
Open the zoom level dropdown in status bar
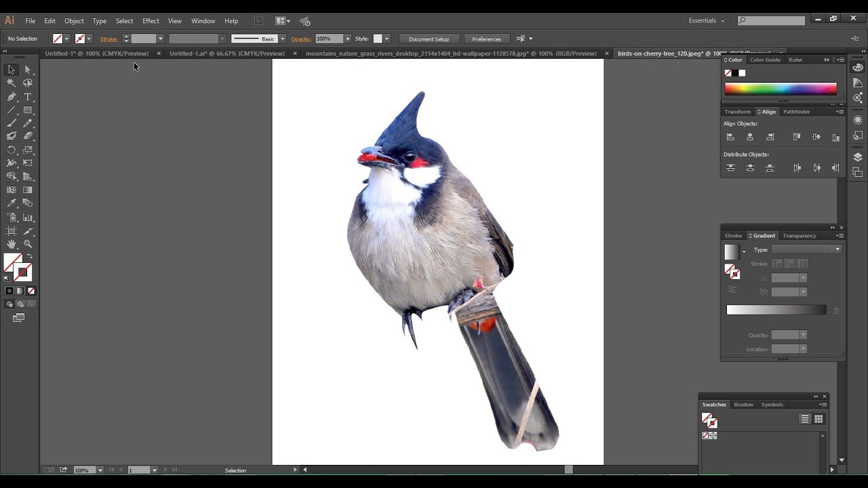[100, 470]
